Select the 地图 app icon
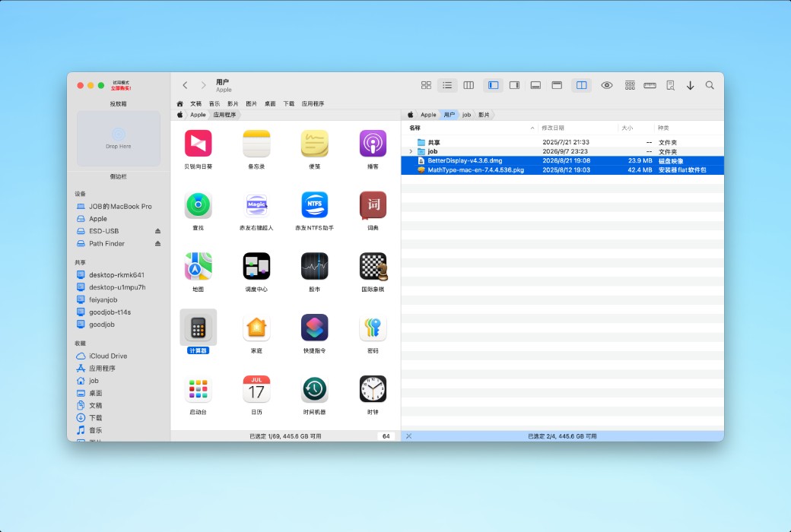The height and width of the screenshot is (532, 791). (199, 266)
